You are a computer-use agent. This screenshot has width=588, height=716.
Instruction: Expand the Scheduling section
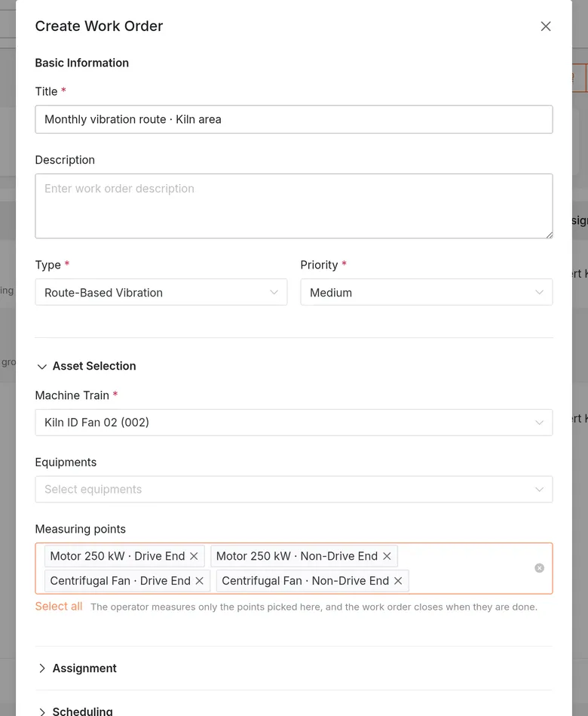pos(75,711)
